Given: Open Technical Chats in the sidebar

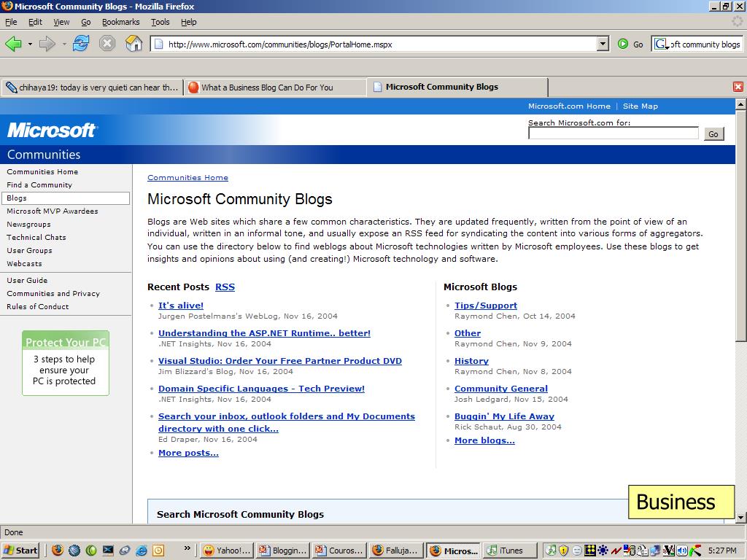Looking at the screenshot, I should click(x=36, y=237).
